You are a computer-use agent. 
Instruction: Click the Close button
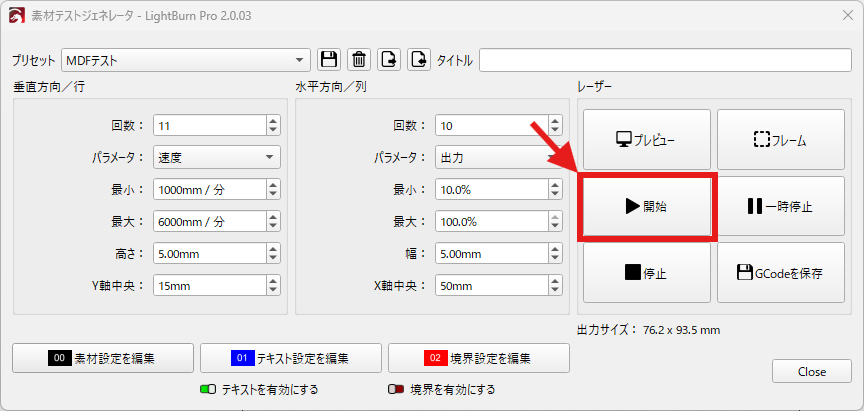[811, 371]
